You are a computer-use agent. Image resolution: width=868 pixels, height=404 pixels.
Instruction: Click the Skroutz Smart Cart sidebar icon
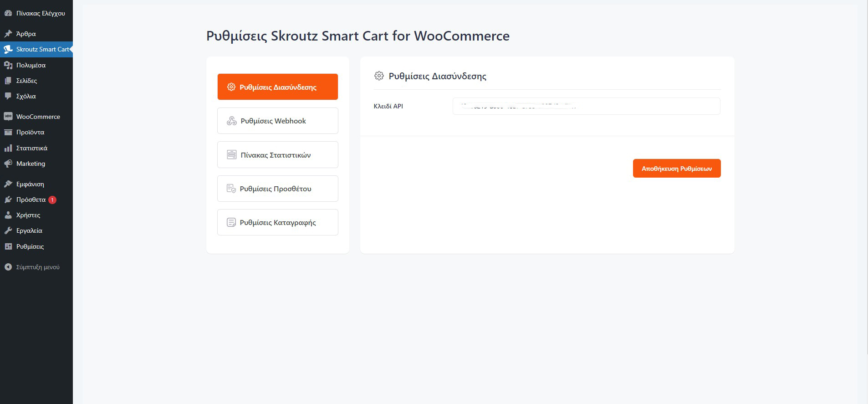coord(8,49)
